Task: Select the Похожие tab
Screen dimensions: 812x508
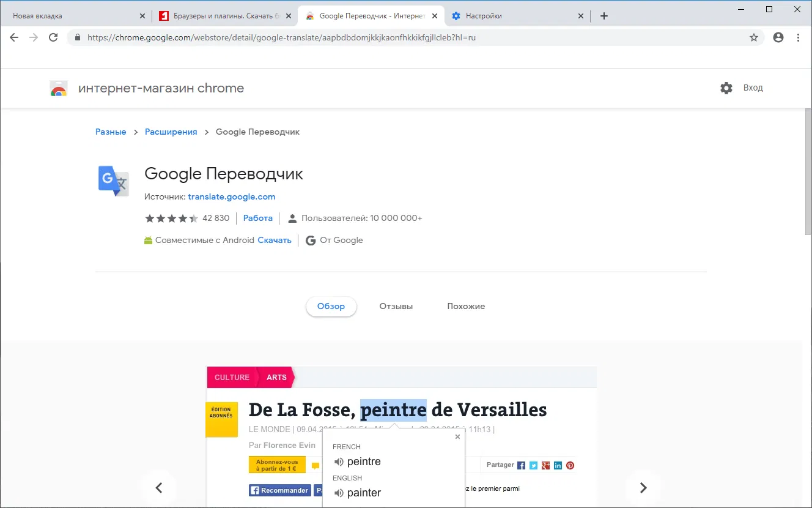Action: [x=466, y=306]
